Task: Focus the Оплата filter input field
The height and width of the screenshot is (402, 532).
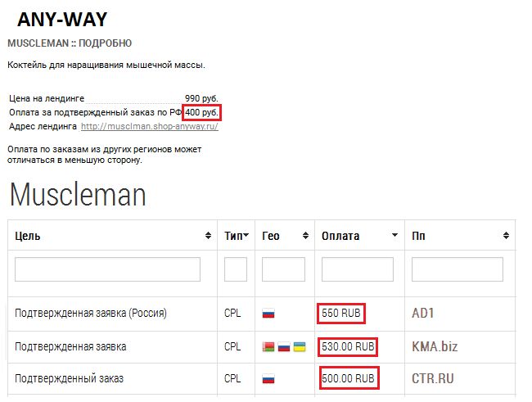Action: pos(358,269)
